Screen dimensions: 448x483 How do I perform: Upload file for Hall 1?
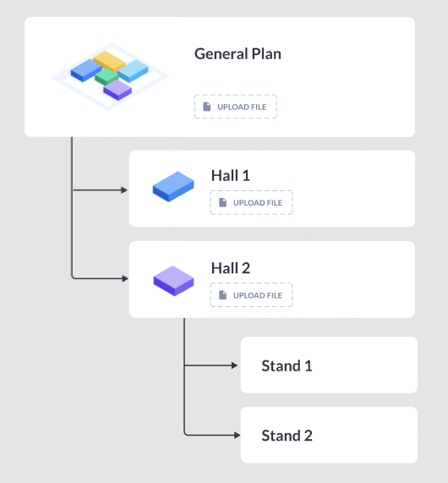click(x=251, y=202)
